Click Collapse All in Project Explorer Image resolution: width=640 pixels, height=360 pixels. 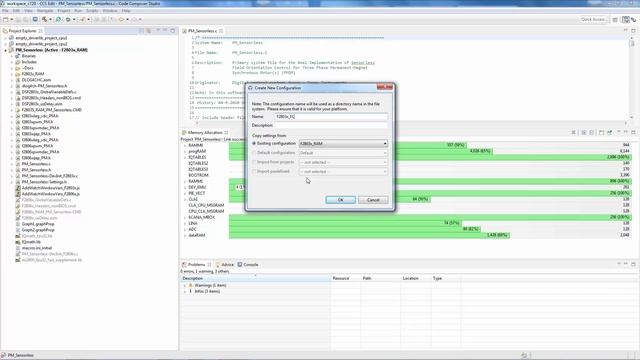[x=141, y=31]
